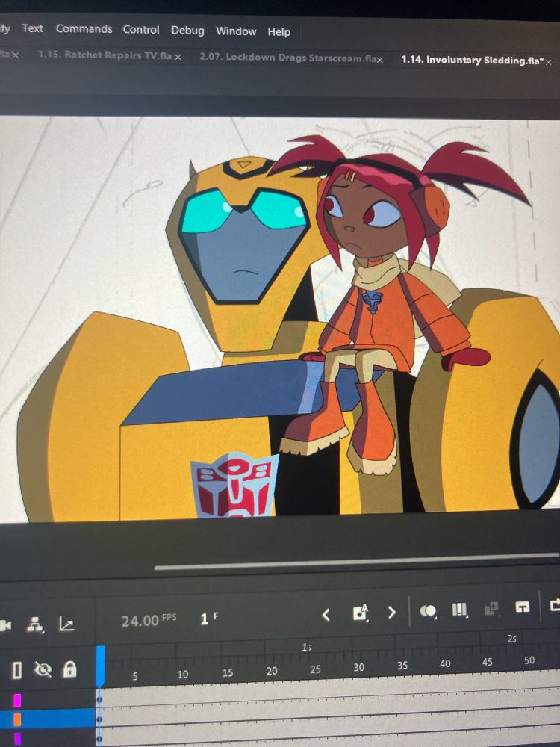Close the Ratchet Repairs TV.fla document tab
The width and height of the screenshot is (560, 747).
pos(178,57)
